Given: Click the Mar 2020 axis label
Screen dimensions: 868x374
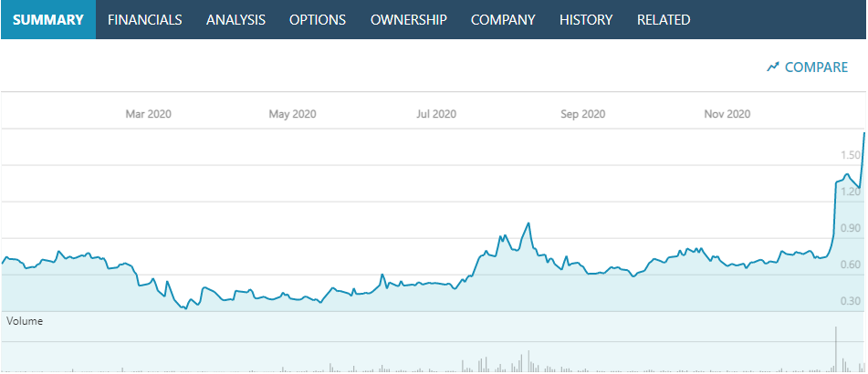Looking at the screenshot, I should [149, 114].
